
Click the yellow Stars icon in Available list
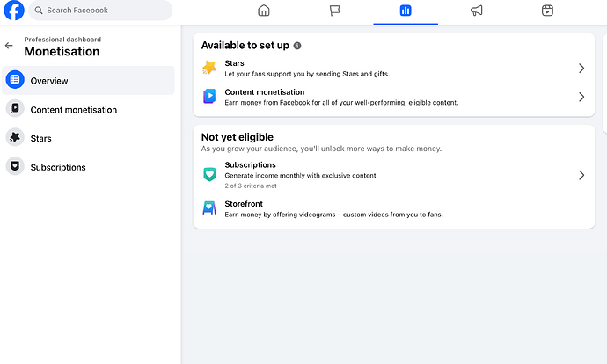point(209,68)
